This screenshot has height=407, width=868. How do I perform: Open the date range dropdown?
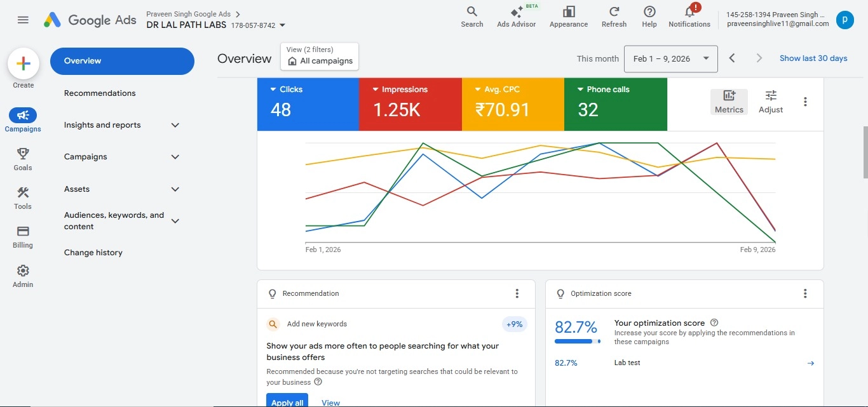click(x=670, y=58)
